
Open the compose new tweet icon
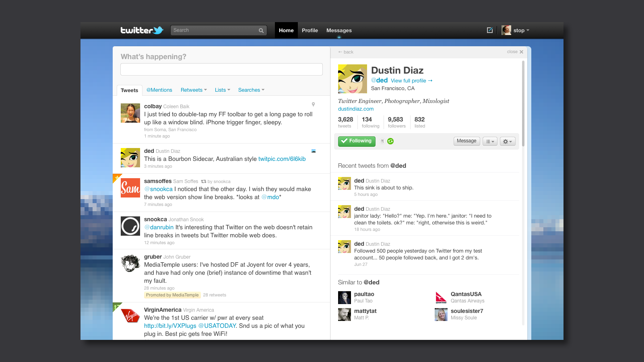tap(490, 30)
